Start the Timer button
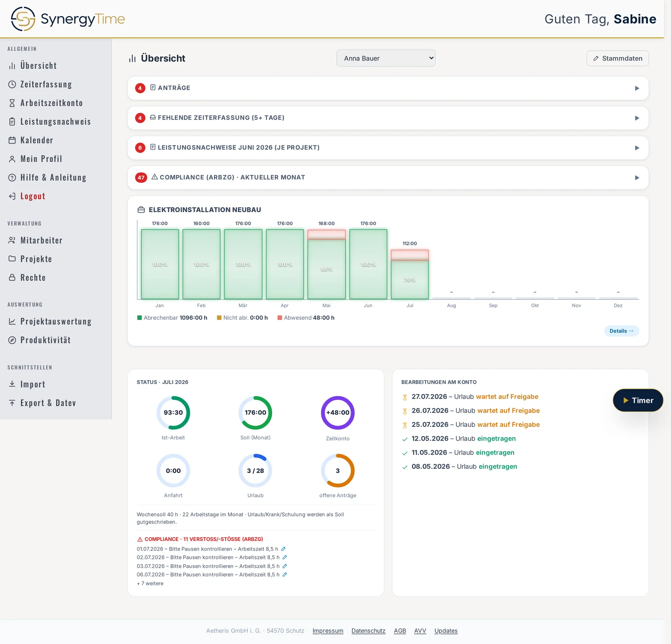Image resolution: width=671 pixels, height=644 pixels. pyautogui.click(x=638, y=400)
